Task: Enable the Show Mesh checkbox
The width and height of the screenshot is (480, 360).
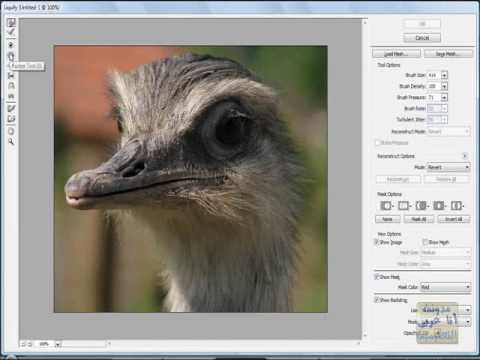Action: pyautogui.click(x=425, y=242)
